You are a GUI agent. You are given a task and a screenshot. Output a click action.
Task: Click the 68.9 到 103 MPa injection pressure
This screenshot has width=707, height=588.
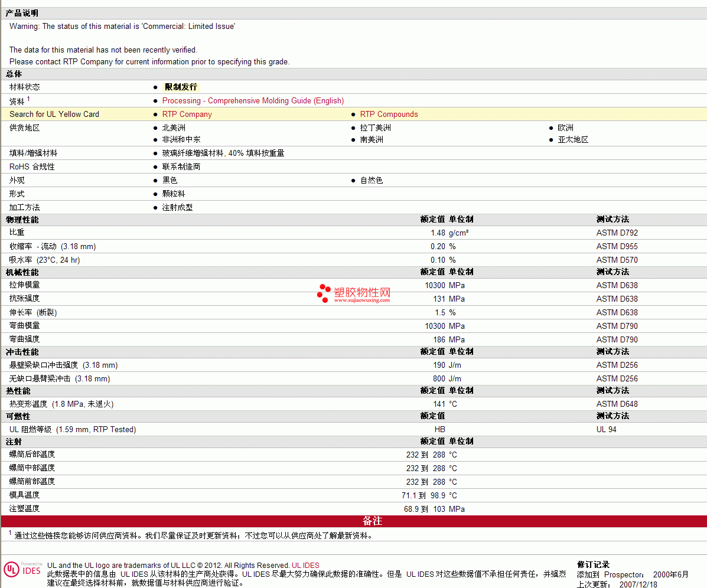coord(434,509)
